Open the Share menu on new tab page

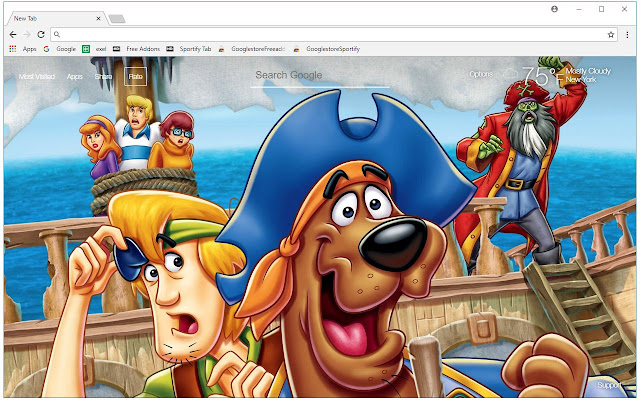(x=103, y=76)
